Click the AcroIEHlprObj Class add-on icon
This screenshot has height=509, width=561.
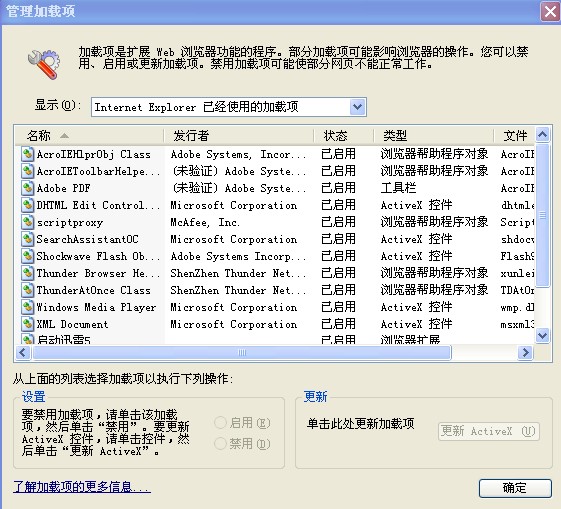tap(27, 154)
